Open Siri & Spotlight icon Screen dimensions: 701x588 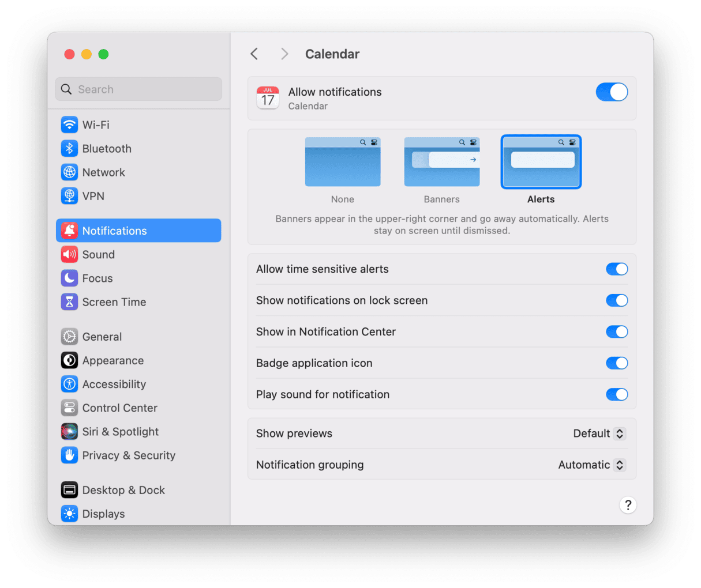(x=69, y=432)
